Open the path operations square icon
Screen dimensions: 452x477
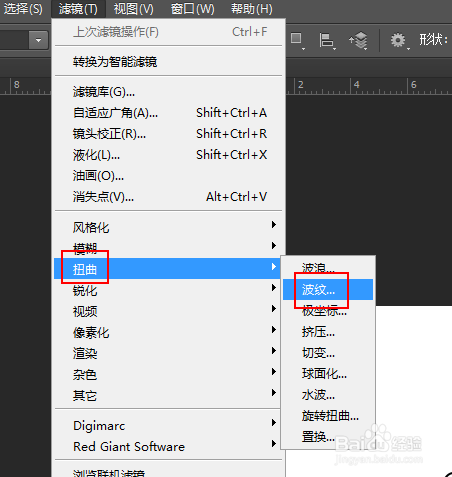(x=297, y=40)
